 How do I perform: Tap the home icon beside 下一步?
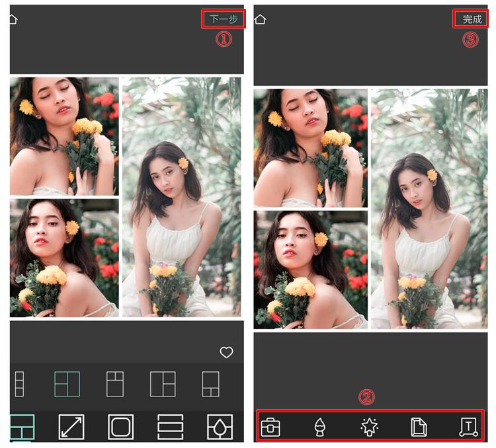click(11, 19)
